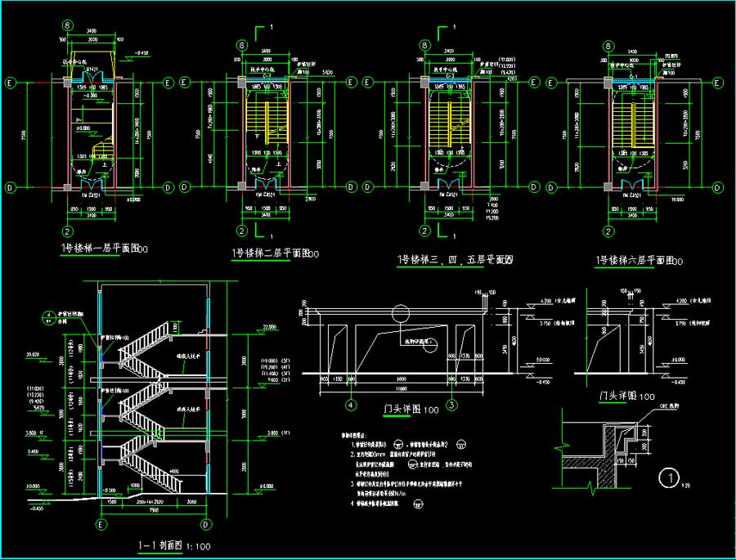Click axis bubble 3 under door head elevation
Image resolution: width=736 pixels, height=560 pixels.
[451, 405]
